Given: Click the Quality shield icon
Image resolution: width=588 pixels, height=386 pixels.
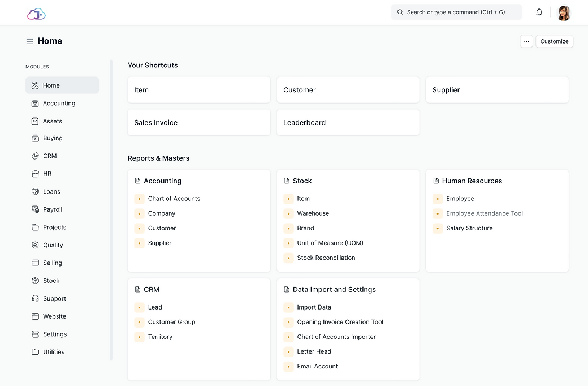Looking at the screenshot, I should tap(35, 245).
